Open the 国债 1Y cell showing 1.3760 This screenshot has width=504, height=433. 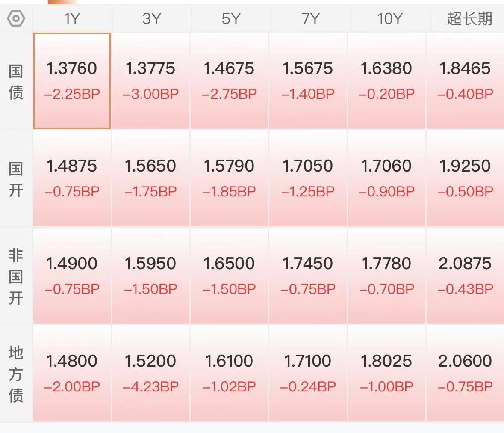click(x=72, y=80)
